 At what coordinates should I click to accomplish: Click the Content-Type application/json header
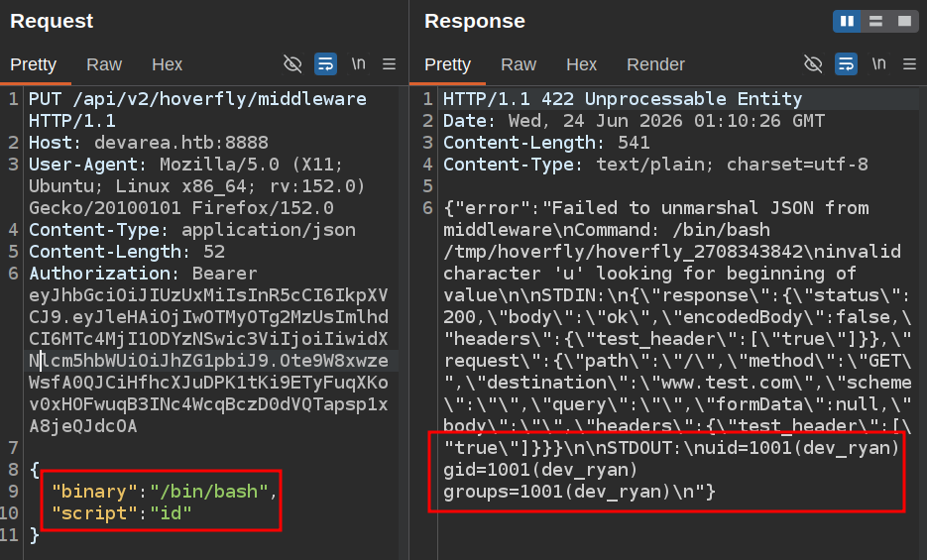pyautogui.click(x=192, y=230)
